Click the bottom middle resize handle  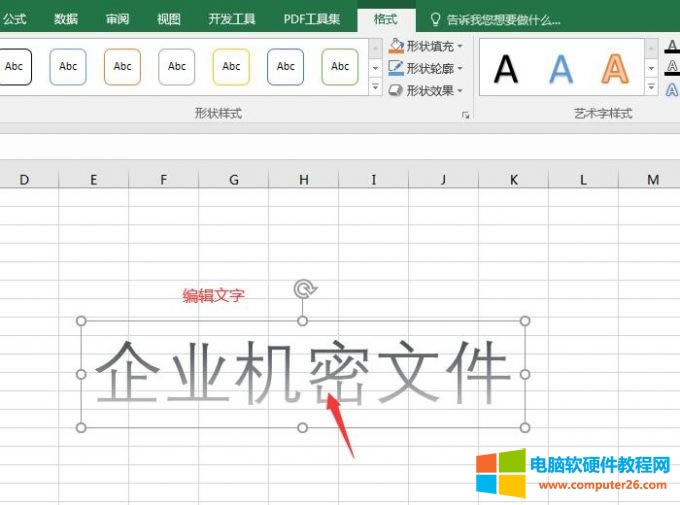(303, 428)
